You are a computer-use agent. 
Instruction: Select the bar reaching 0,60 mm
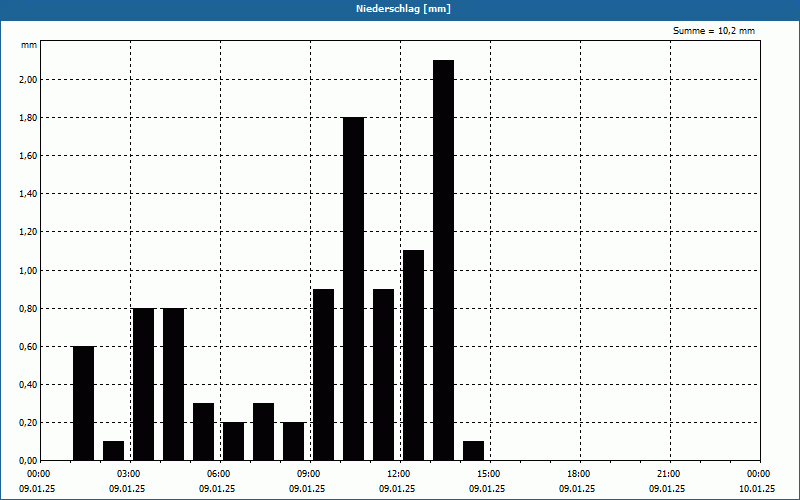point(84,404)
